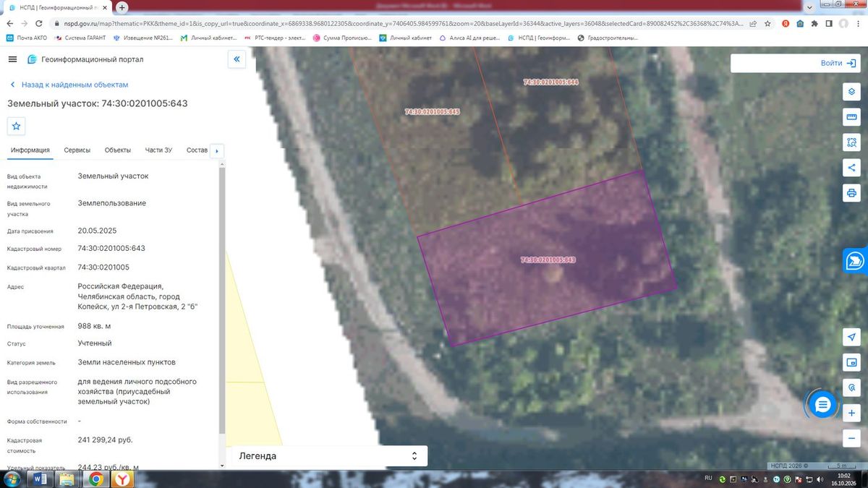The height and width of the screenshot is (488, 868).
Task: Print the map
Action: point(851,193)
